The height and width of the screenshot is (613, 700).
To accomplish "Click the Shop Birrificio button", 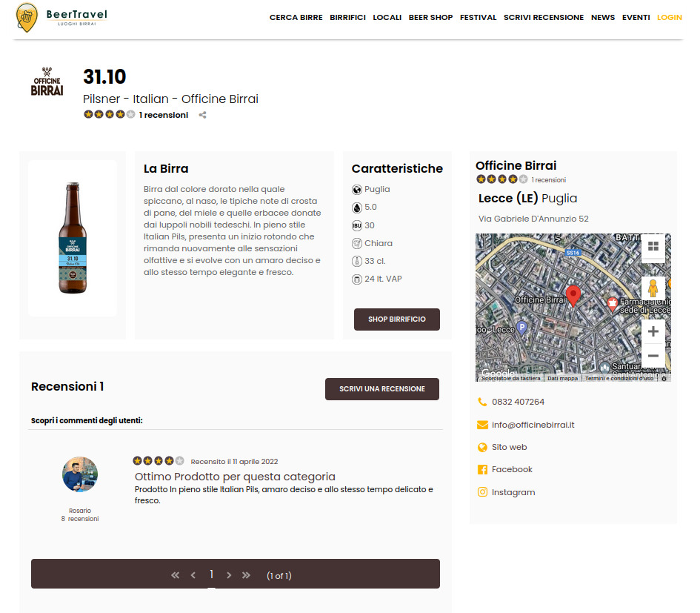I will click(x=397, y=319).
